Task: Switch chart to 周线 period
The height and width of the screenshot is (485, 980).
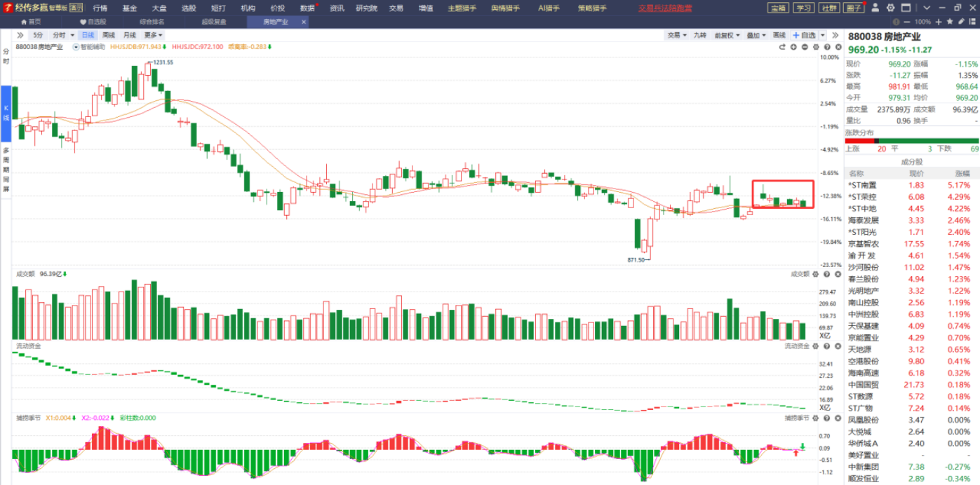Action: tap(109, 35)
